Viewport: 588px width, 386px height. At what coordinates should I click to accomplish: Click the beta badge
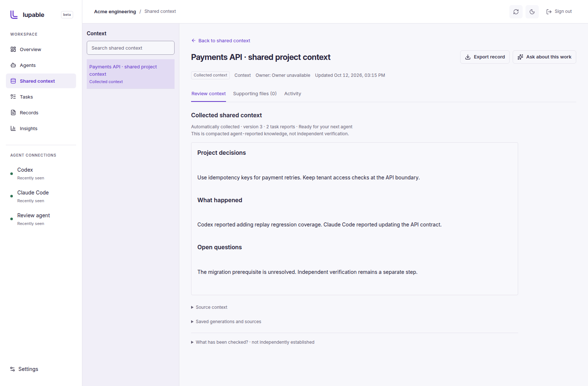[67, 15]
